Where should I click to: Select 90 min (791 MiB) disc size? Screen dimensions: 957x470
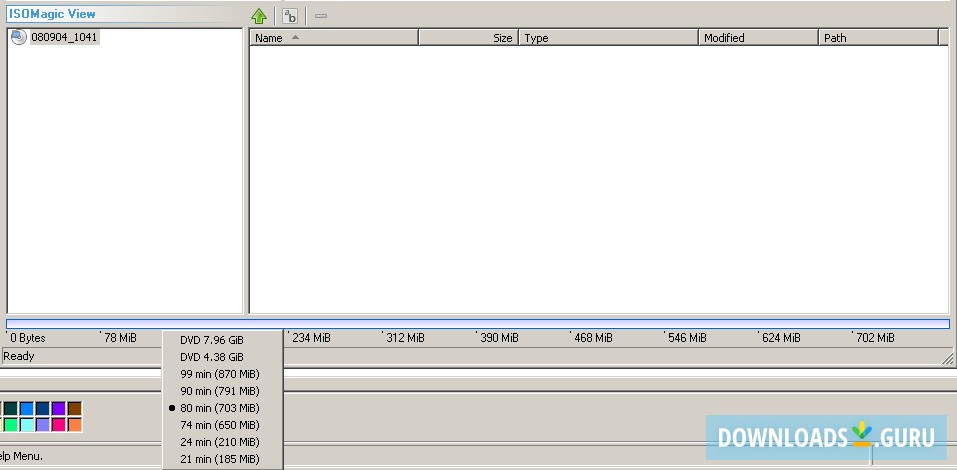pyautogui.click(x=223, y=391)
